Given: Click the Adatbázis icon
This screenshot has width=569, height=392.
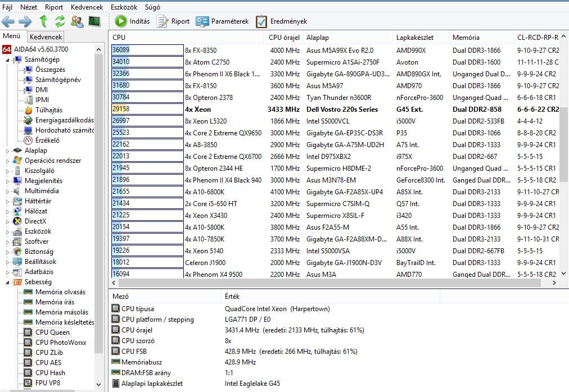Looking at the screenshot, I should [17, 272].
